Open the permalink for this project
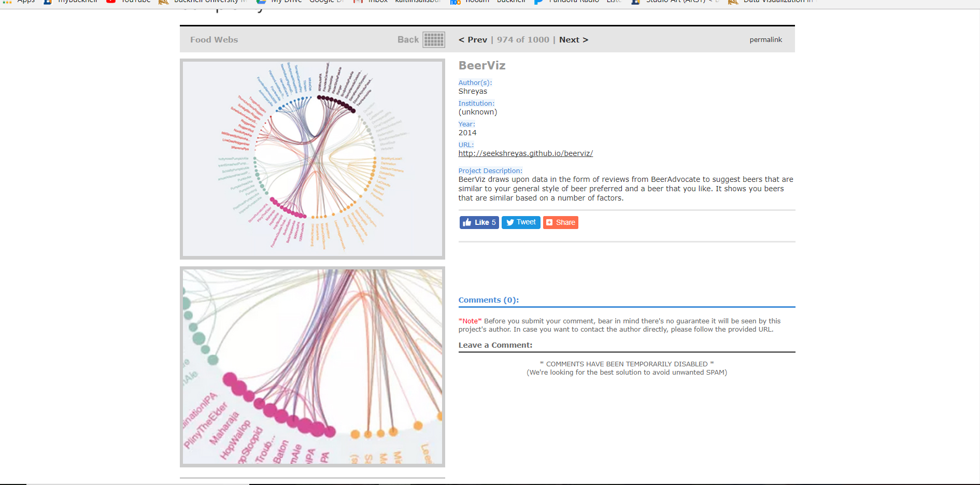Screen dimensions: 980x485 [765, 40]
